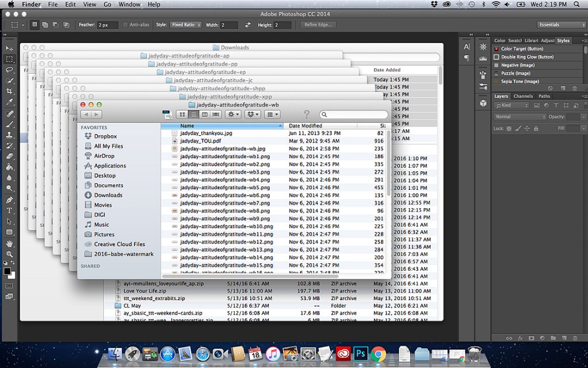Open the Normal blend mode dropdown
This screenshot has width=588, height=368.
tap(520, 117)
